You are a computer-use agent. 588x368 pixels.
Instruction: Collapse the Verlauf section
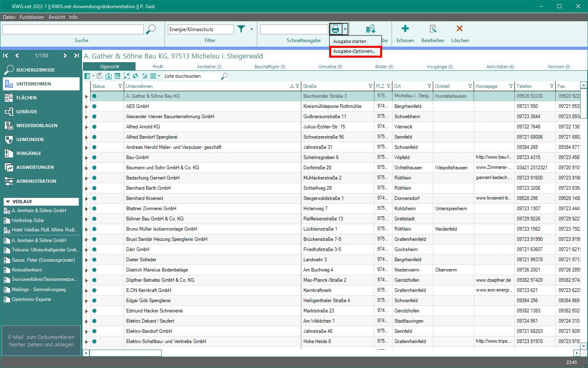[x=8, y=202]
